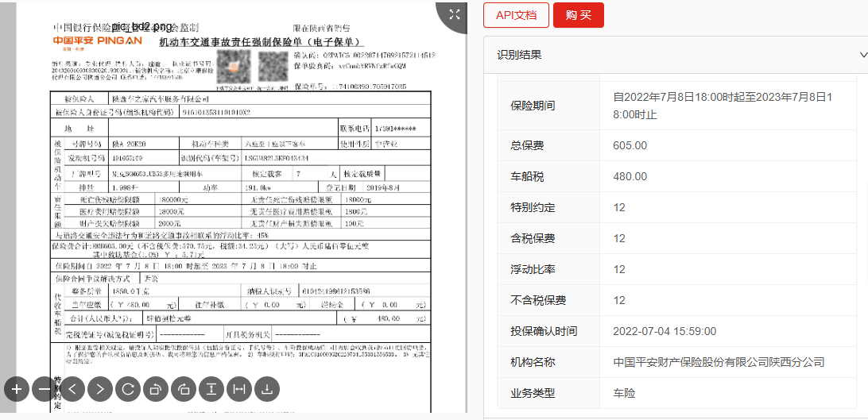Click the 联系电话 value 17391******
The height and width of the screenshot is (420, 868).
[395, 128]
